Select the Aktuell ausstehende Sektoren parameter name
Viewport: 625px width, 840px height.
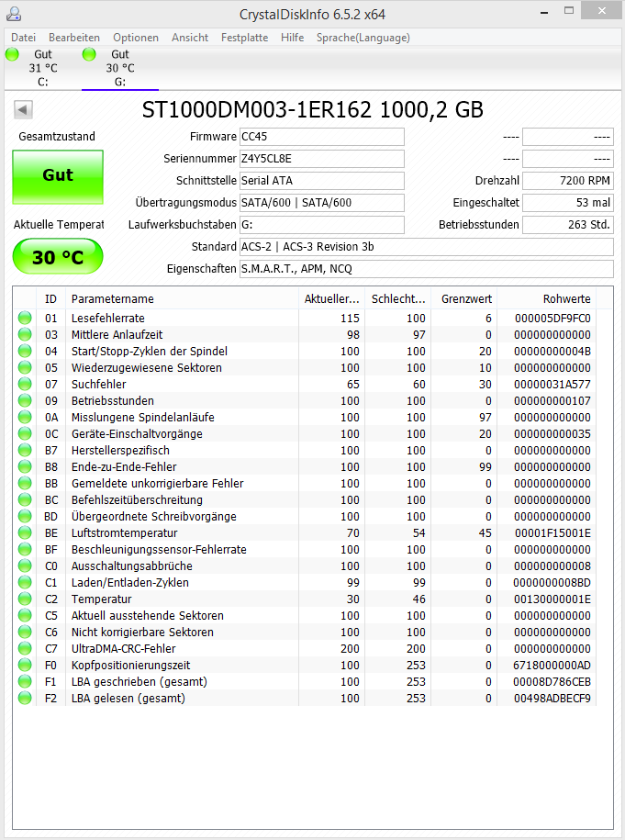(147, 615)
